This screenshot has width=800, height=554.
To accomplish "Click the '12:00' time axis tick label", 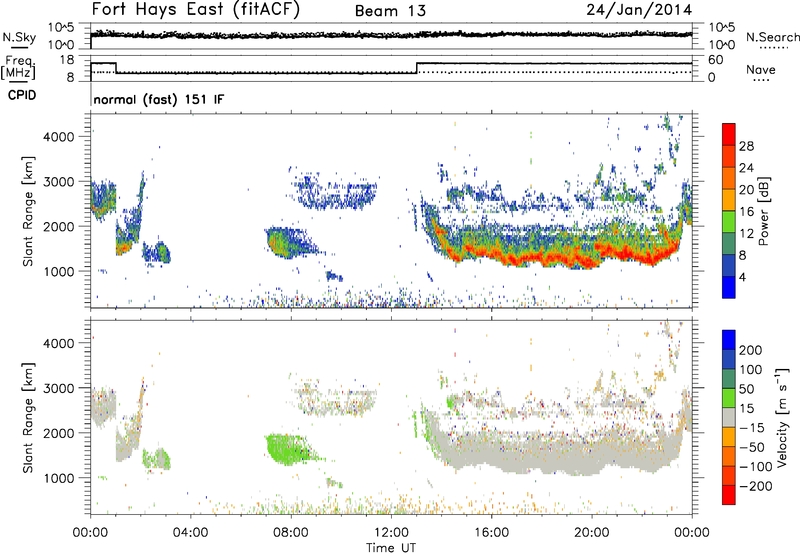I will click(x=391, y=533).
